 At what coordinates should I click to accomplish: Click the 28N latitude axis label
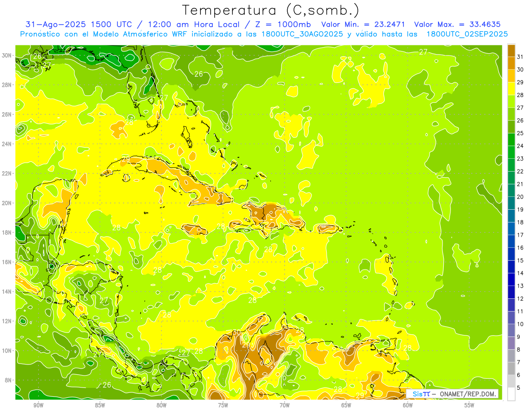6,85
